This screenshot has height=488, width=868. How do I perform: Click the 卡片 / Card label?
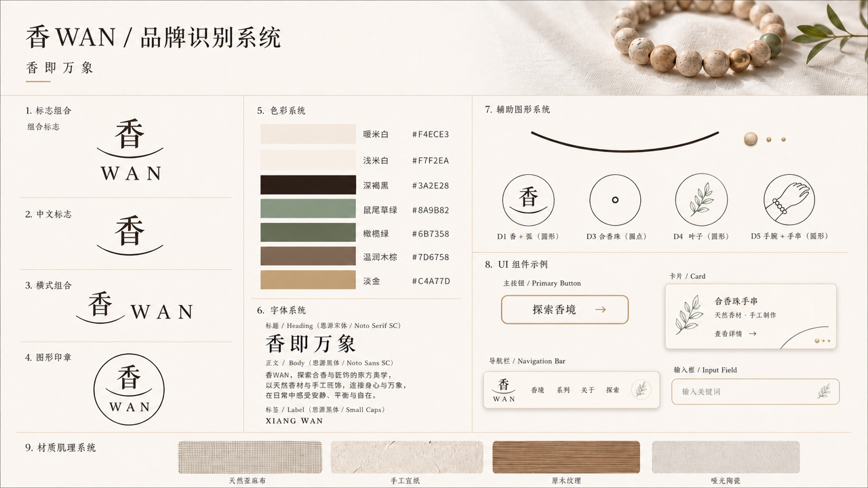tap(688, 277)
